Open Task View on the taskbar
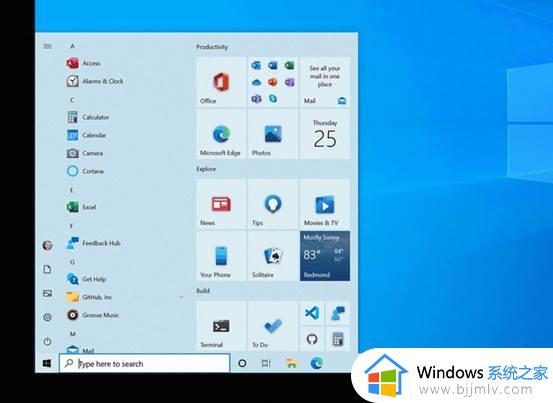 click(x=266, y=363)
